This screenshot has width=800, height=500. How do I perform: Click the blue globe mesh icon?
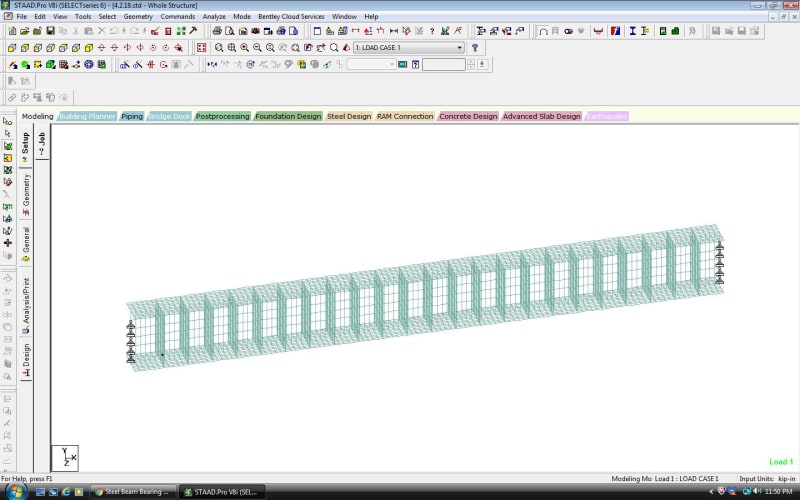coord(89,65)
